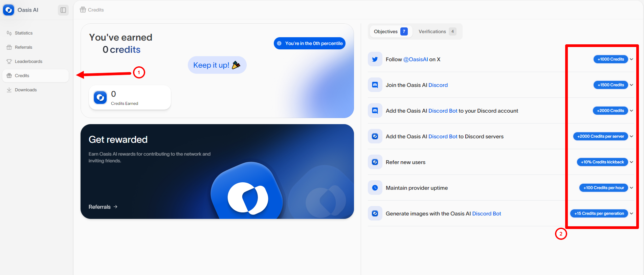Select the Objectives tab

pos(391,31)
